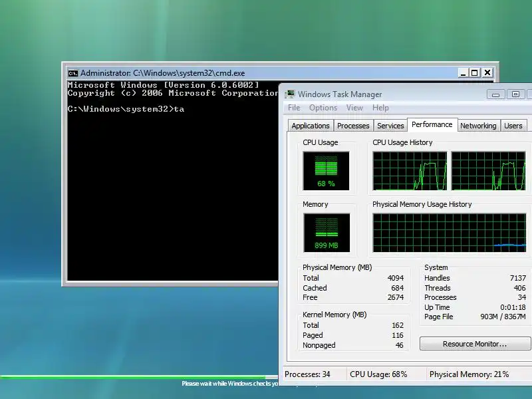Click 'Physical Memory: 21%' in status bar
Viewport: 532px width, 399px height.
[x=469, y=374]
